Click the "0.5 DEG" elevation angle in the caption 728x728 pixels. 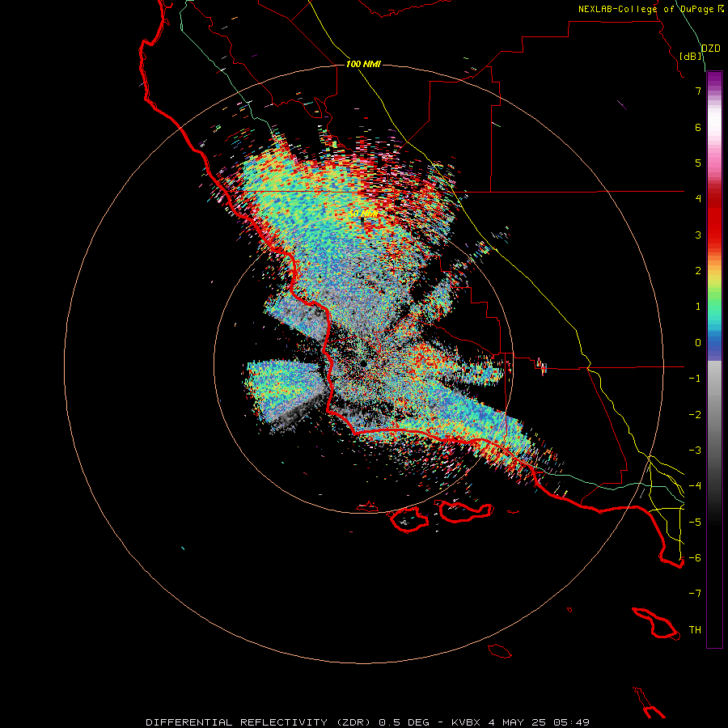click(x=404, y=722)
